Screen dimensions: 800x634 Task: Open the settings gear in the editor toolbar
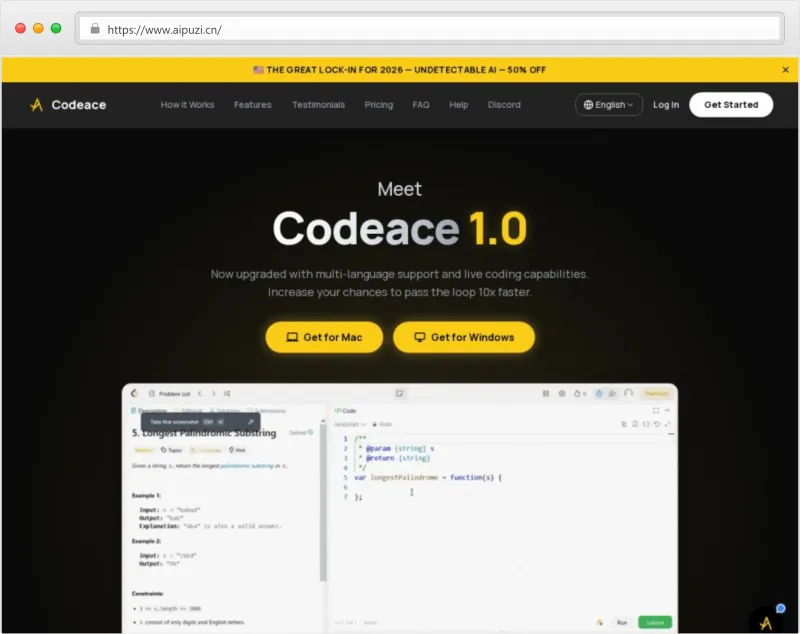[x=562, y=392]
